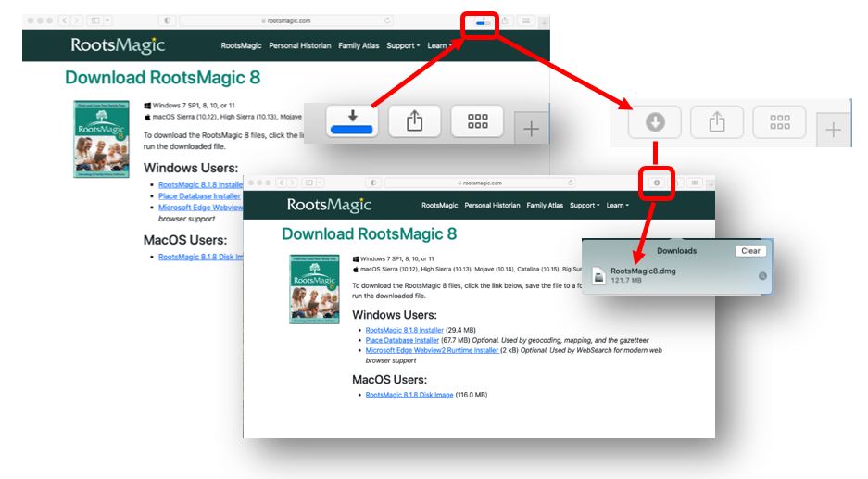Image resolution: width=868 pixels, height=479 pixels.
Task: Click RootsMagic 8 box image in back window
Action: (x=101, y=139)
